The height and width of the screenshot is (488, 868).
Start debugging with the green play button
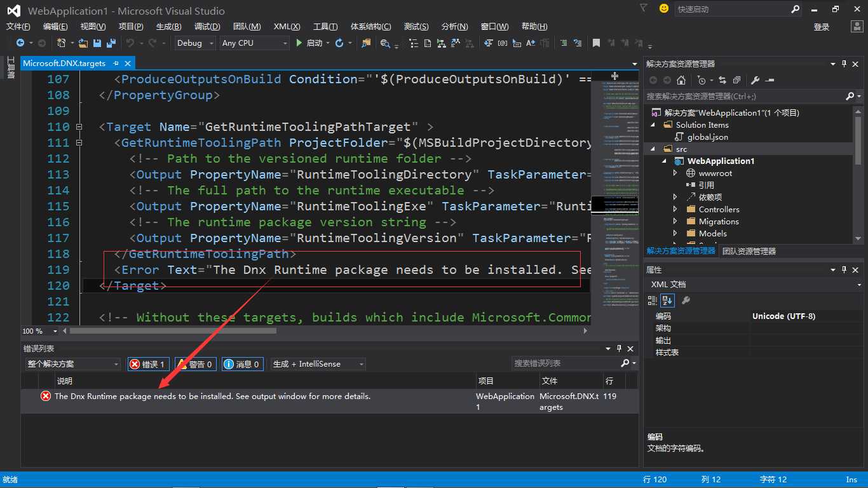(x=300, y=43)
